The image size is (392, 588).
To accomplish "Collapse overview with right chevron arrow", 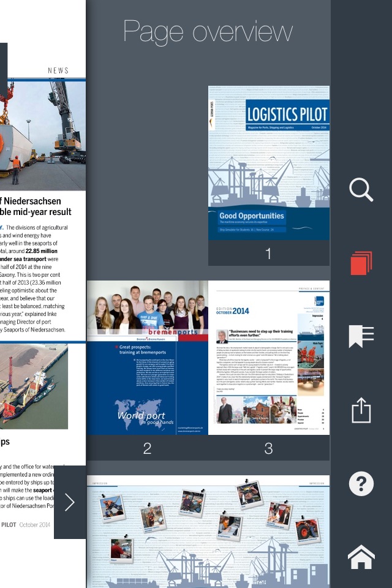I will pyautogui.click(x=70, y=502).
